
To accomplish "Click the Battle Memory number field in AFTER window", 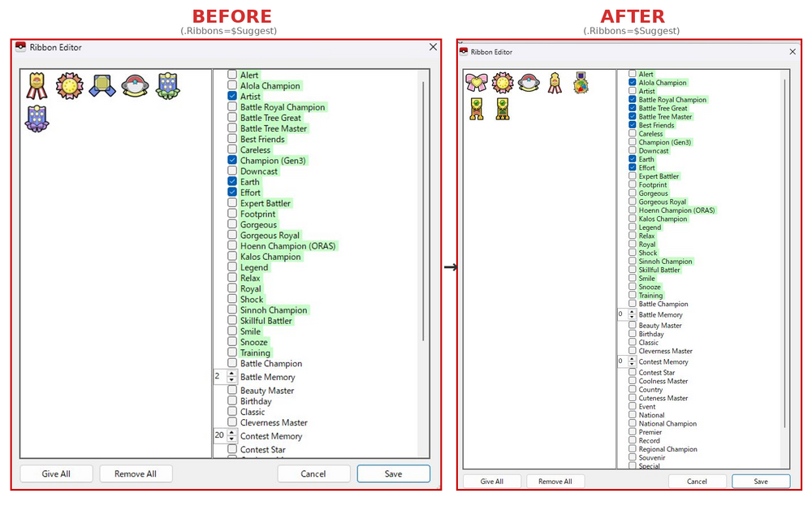I will pyautogui.click(x=622, y=314).
